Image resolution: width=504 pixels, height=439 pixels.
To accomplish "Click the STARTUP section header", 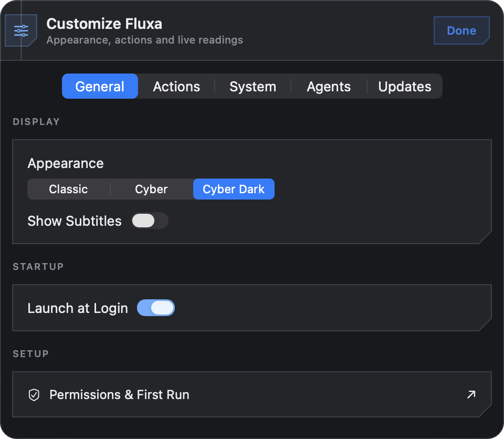I will (38, 266).
